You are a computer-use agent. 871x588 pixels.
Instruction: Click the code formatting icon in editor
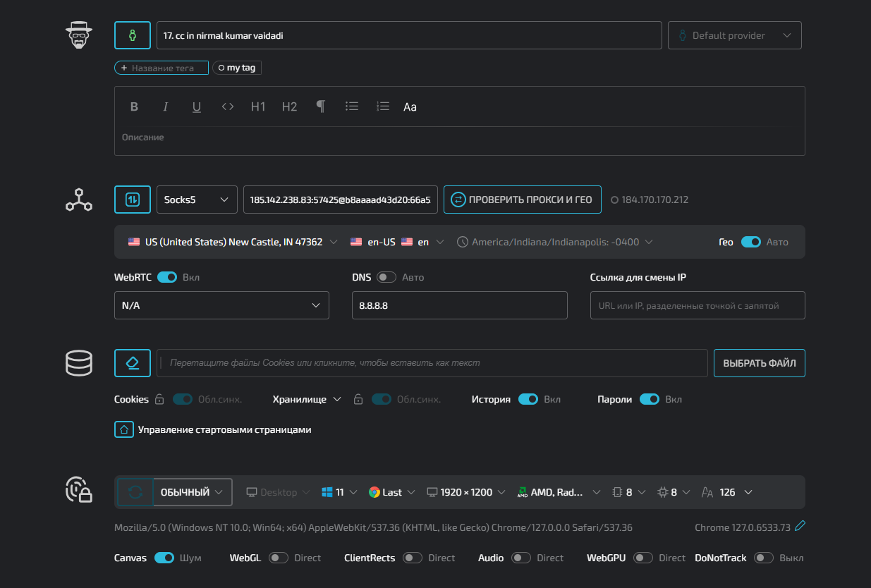(227, 107)
